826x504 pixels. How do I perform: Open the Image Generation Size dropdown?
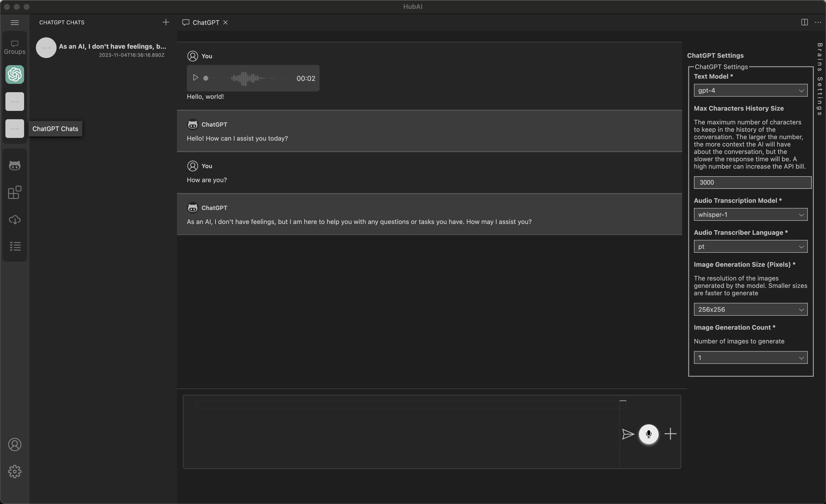[751, 310]
